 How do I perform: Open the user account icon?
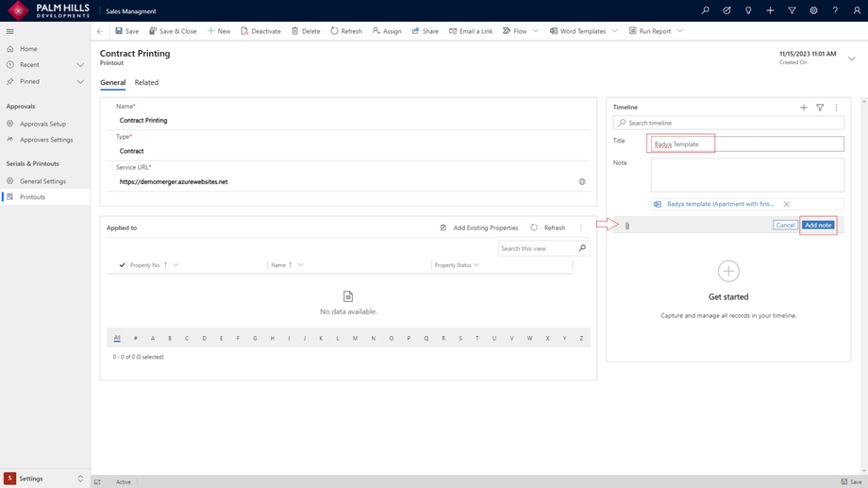pos(857,10)
